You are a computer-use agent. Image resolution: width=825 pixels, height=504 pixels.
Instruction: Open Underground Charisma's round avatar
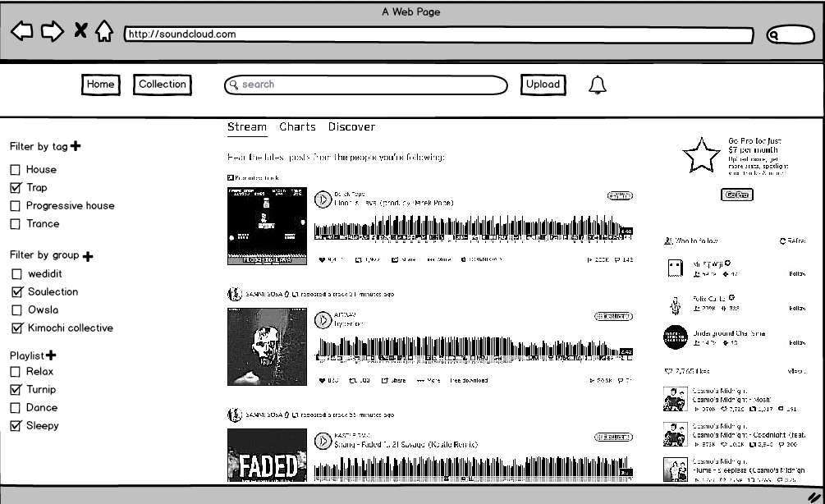pyautogui.click(x=676, y=337)
